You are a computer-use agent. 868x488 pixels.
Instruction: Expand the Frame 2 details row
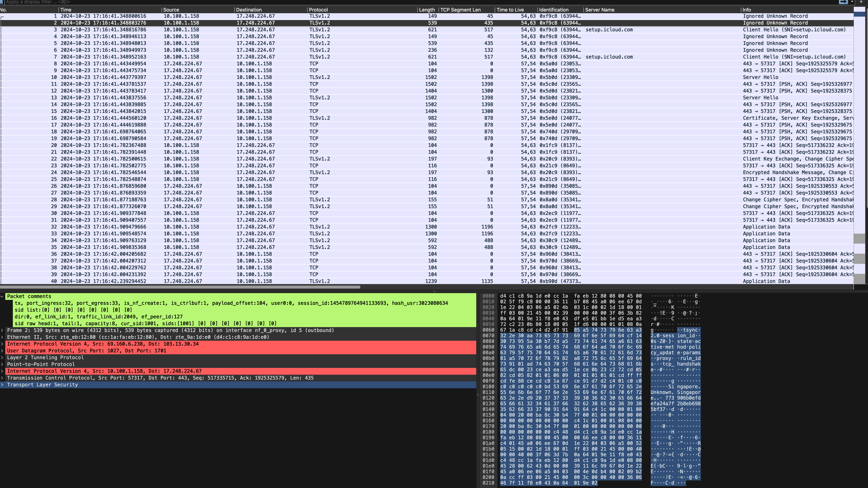pos(2,330)
